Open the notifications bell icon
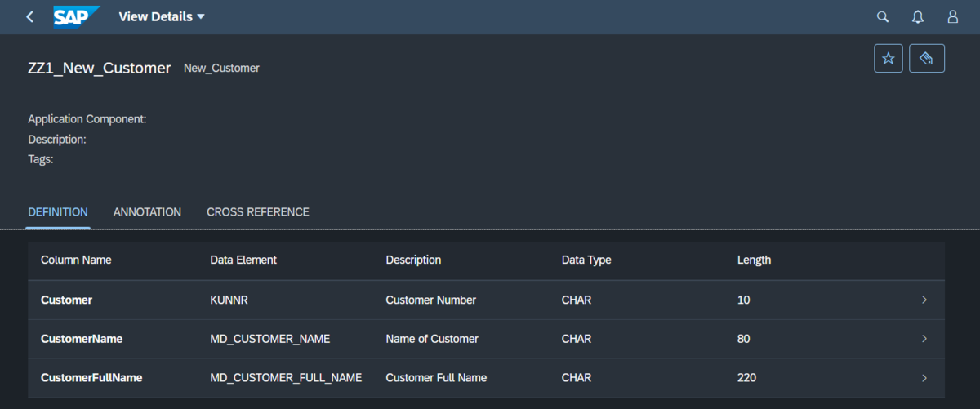This screenshot has height=409, width=980. pyautogui.click(x=917, y=16)
